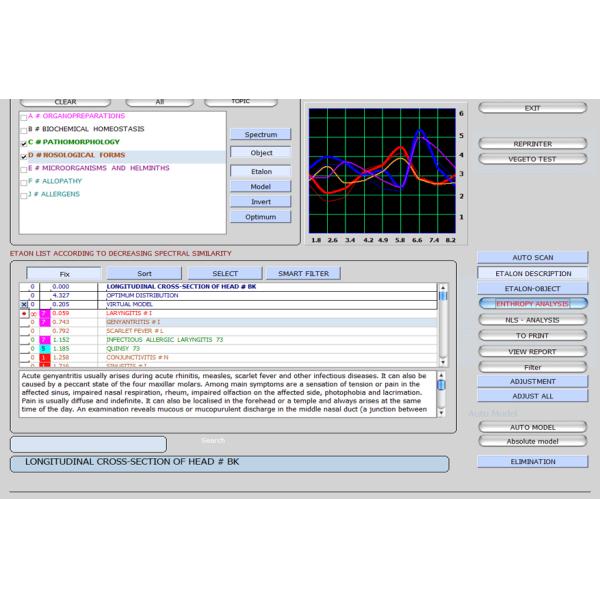Click the red badge beside CONJUNCTIVITIS # N
The image size is (600, 600).
pos(44,358)
